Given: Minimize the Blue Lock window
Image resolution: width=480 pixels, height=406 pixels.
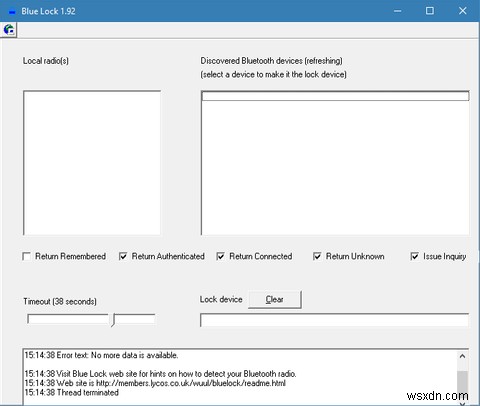Looking at the screenshot, I should click(397, 11).
